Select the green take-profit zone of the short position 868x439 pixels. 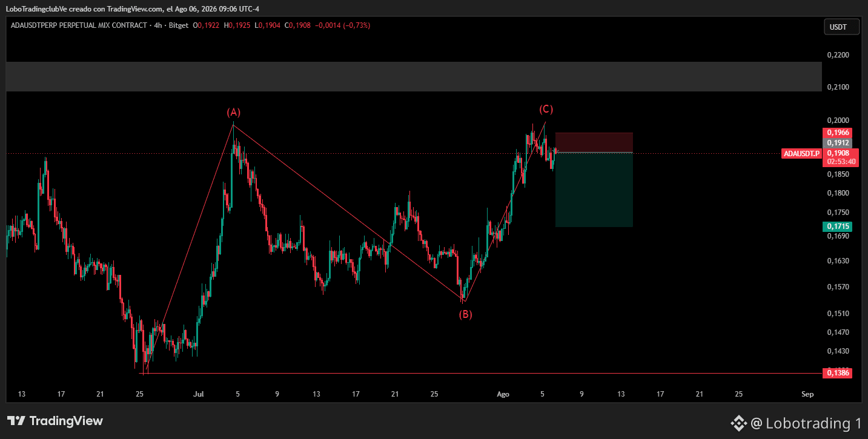click(x=594, y=190)
